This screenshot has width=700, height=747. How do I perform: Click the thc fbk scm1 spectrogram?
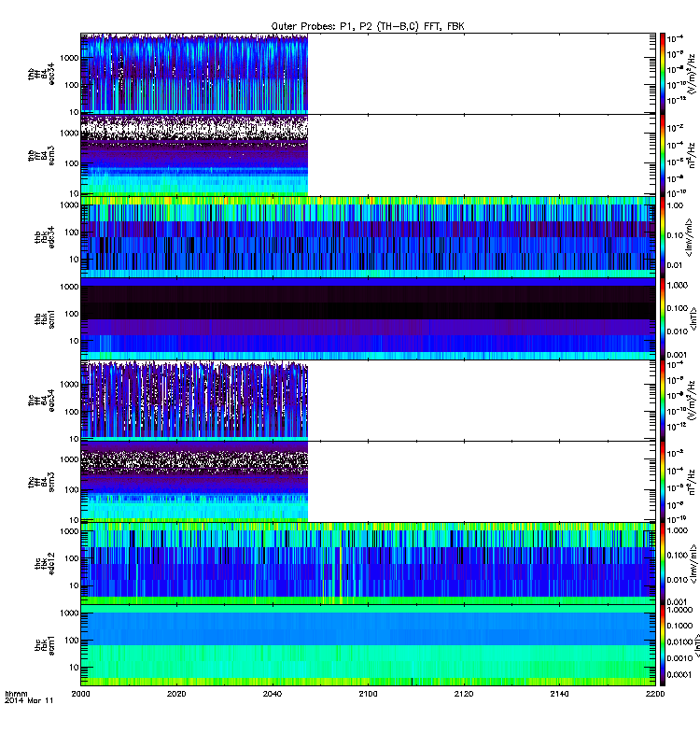pos(368,645)
